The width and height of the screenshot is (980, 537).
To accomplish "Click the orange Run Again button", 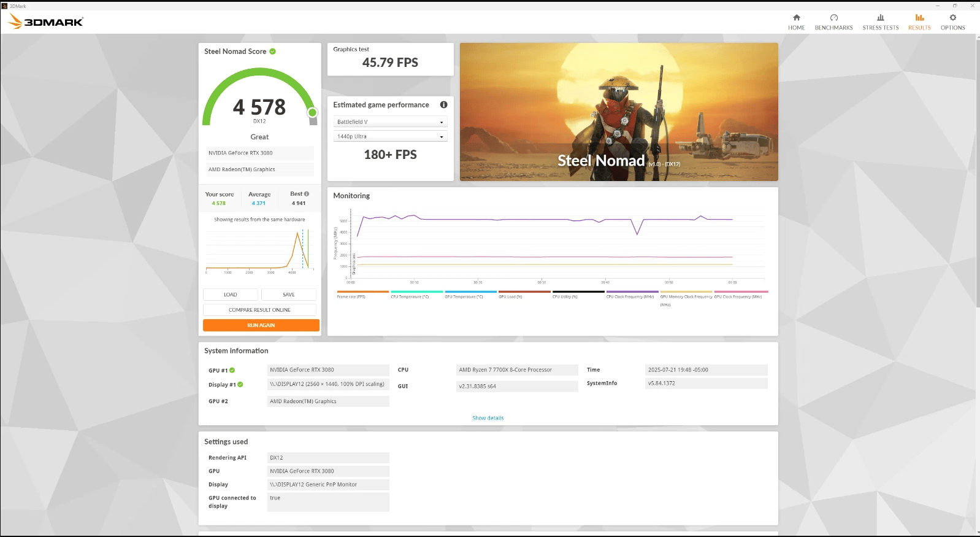I will point(261,325).
